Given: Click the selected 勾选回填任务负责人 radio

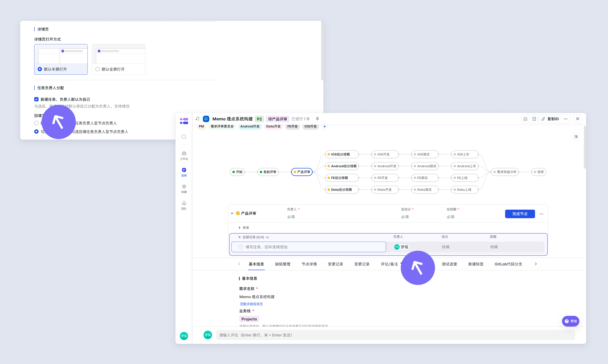Looking at the screenshot, I should tap(36, 132).
